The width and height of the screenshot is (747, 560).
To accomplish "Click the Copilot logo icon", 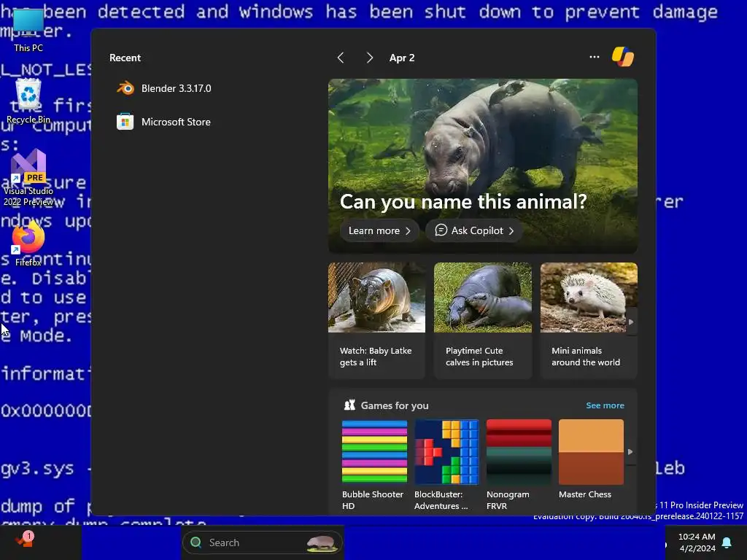I will (623, 57).
